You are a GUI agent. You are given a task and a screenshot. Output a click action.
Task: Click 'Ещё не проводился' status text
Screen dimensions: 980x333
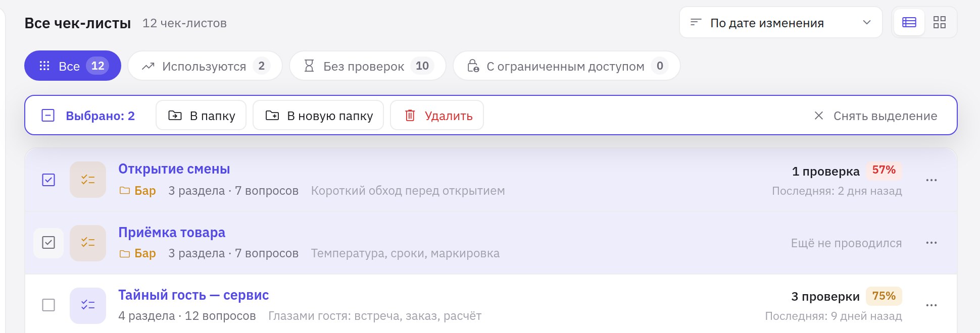846,243
